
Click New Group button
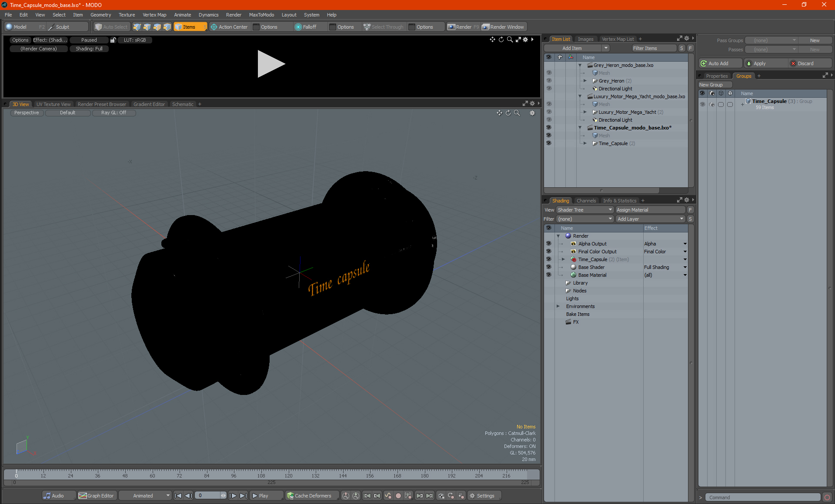click(715, 85)
